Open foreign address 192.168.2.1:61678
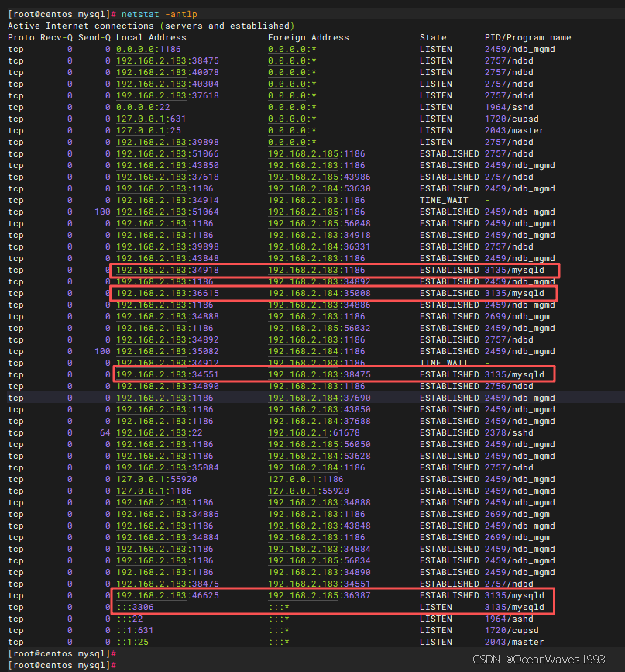The height and width of the screenshot is (672, 625). (x=314, y=432)
